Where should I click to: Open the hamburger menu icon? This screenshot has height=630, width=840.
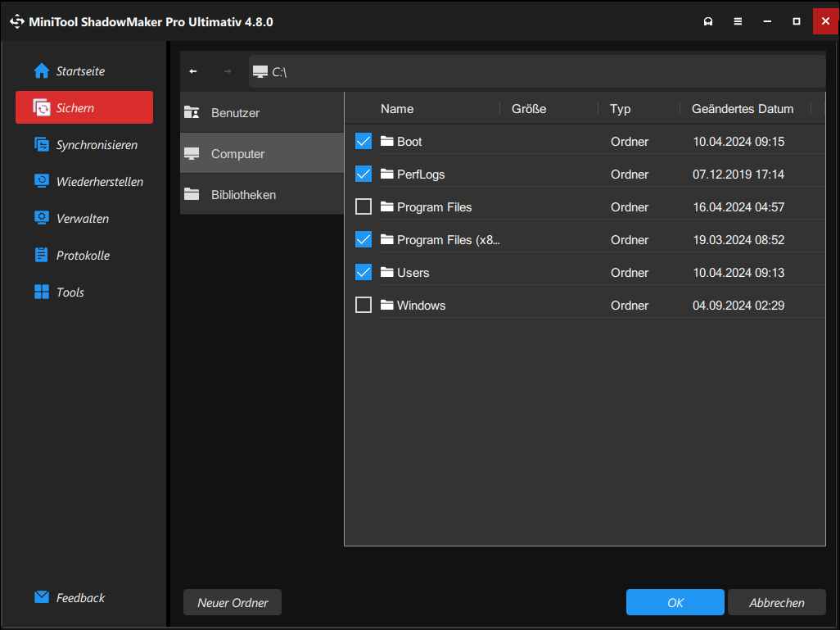738,21
